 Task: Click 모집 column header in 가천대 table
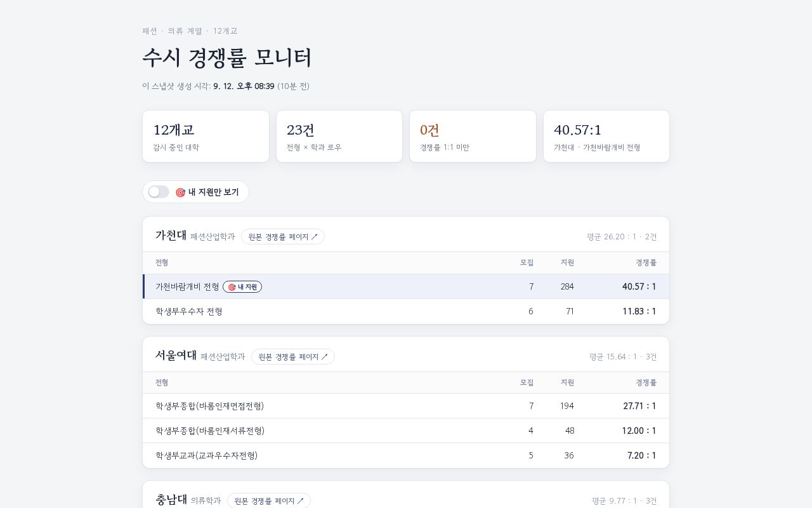(527, 263)
